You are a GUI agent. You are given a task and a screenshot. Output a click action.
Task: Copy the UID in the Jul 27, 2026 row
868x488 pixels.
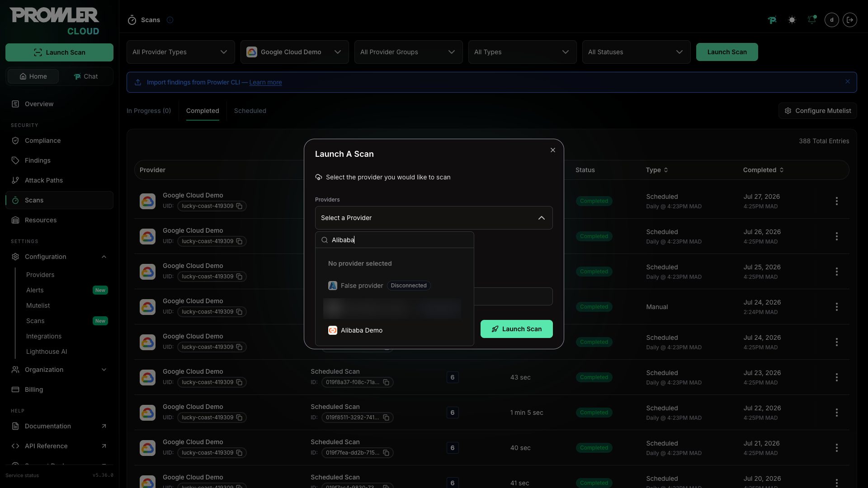[240, 206]
